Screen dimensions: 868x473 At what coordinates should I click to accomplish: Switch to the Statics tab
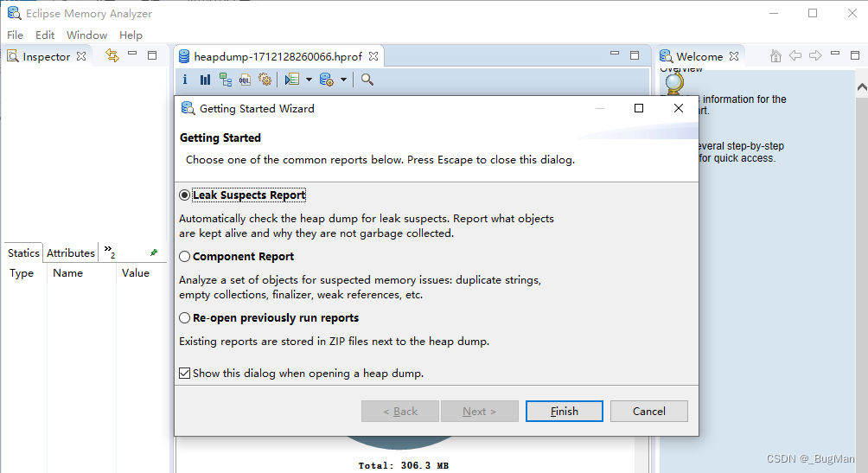tap(23, 252)
